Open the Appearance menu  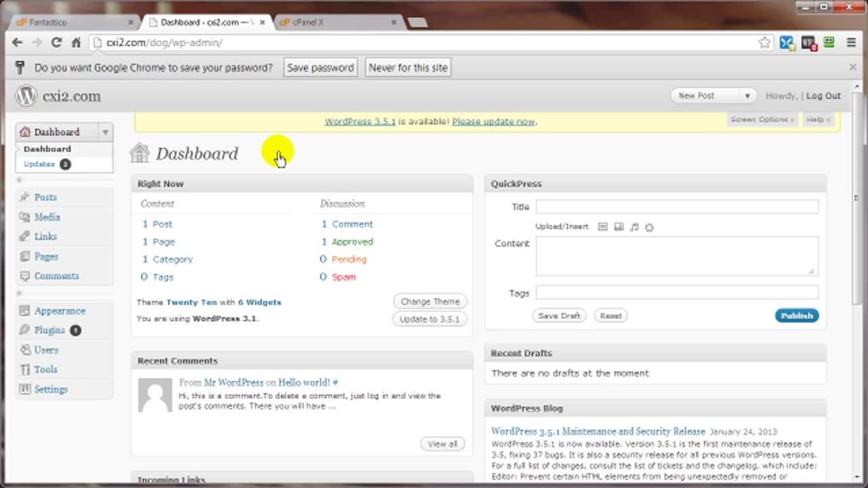coord(60,311)
